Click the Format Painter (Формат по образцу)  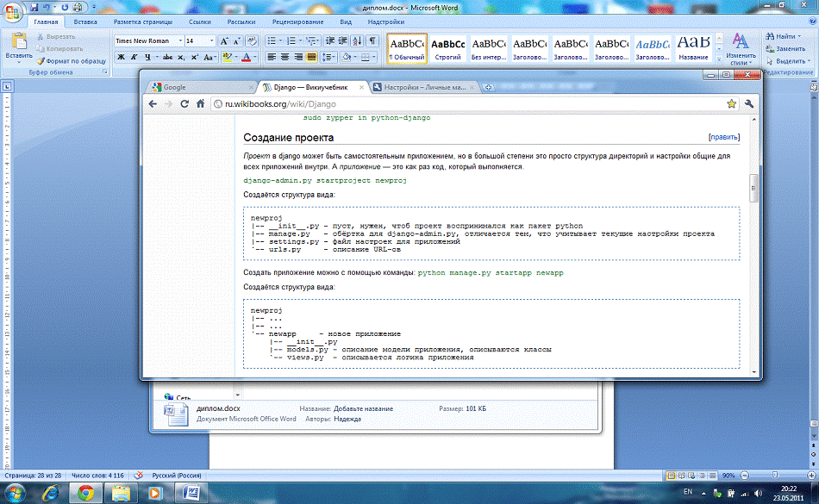pyautogui.click(x=71, y=61)
